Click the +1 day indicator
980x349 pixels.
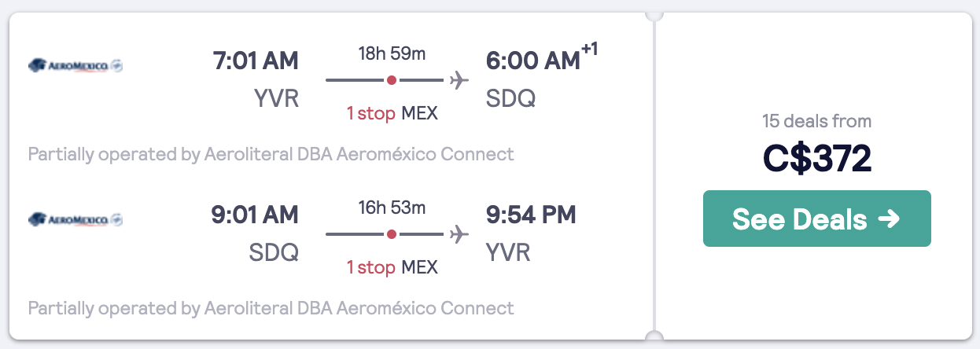click(x=590, y=50)
